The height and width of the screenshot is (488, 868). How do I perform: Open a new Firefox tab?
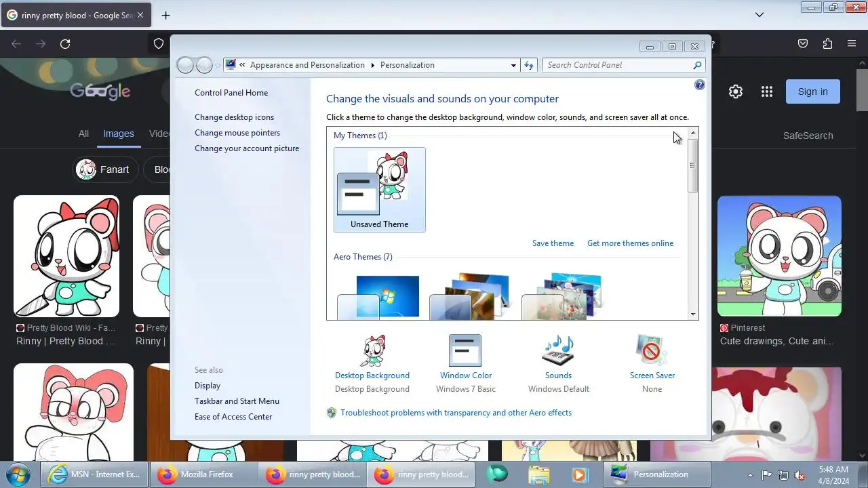tap(165, 15)
